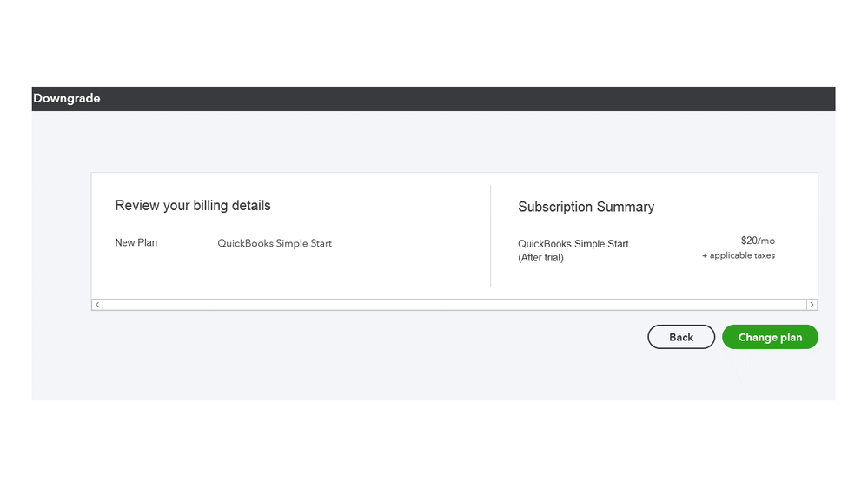Click the "+ applicable taxes" text
This screenshot has height=488, width=868.
[739, 256]
